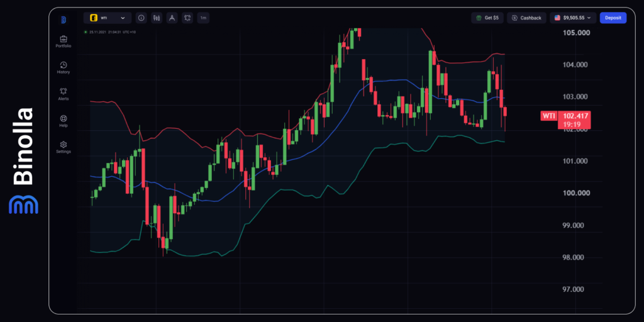Click the 100.000 price axis label
This screenshot has width=644, height=322.
pyautogui.click(x=575, y=193)
